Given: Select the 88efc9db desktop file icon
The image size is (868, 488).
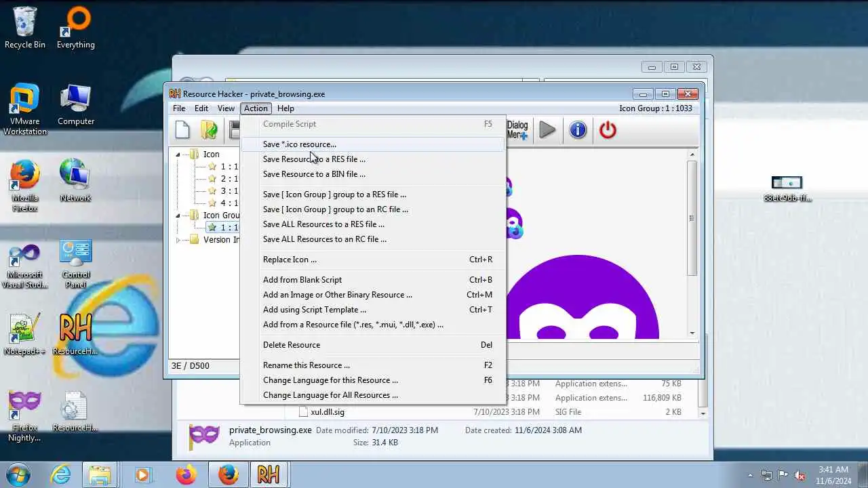Looking at the screenshot, I should [787, 189].
